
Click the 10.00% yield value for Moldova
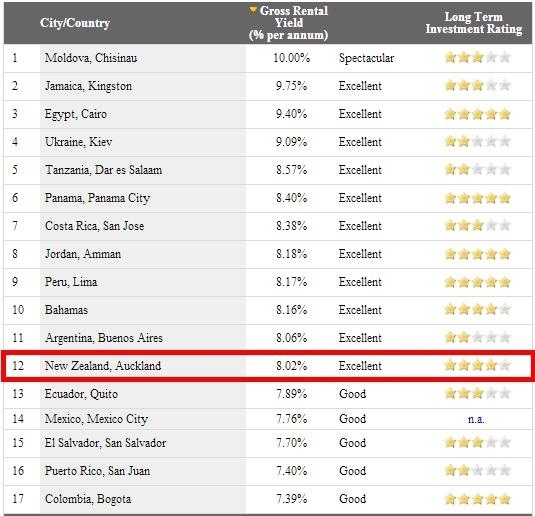(292, 58)
